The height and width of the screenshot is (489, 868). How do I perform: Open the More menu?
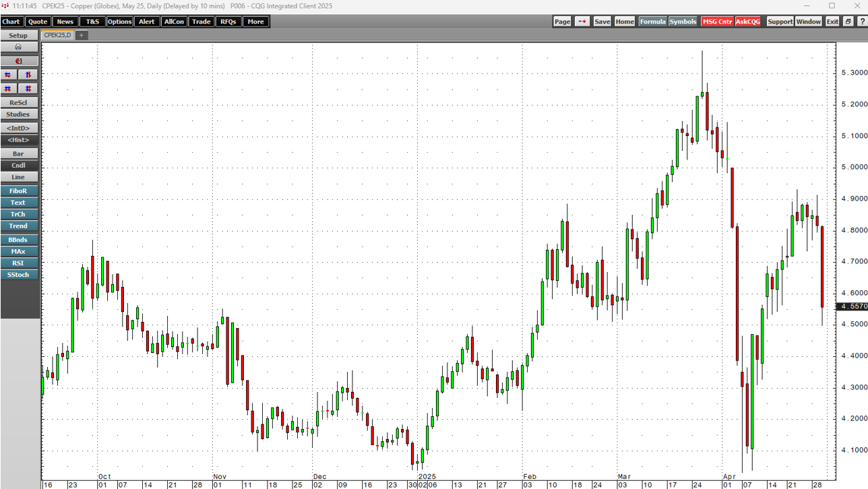[255, 21]
